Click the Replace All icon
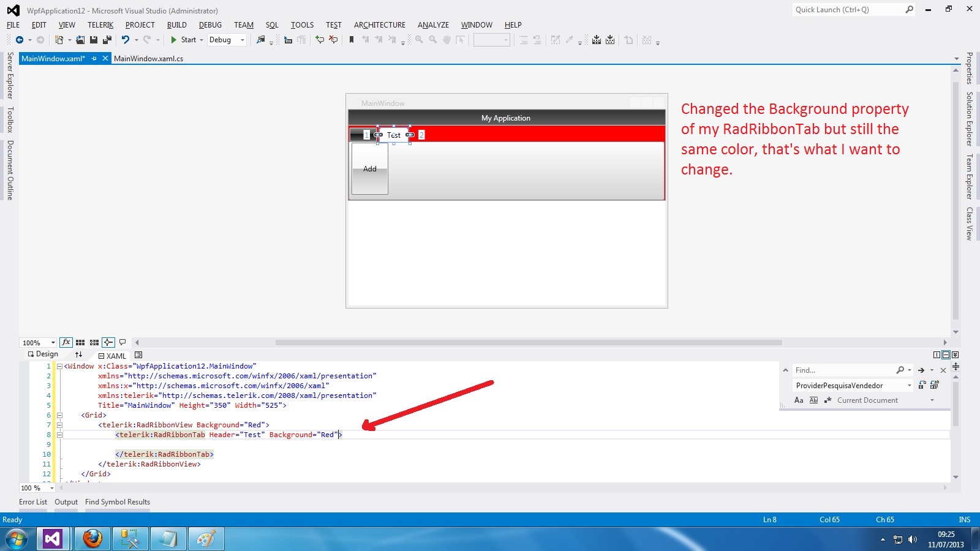The image size is (980, 551). pyautogui.click(x=934, y=385)
